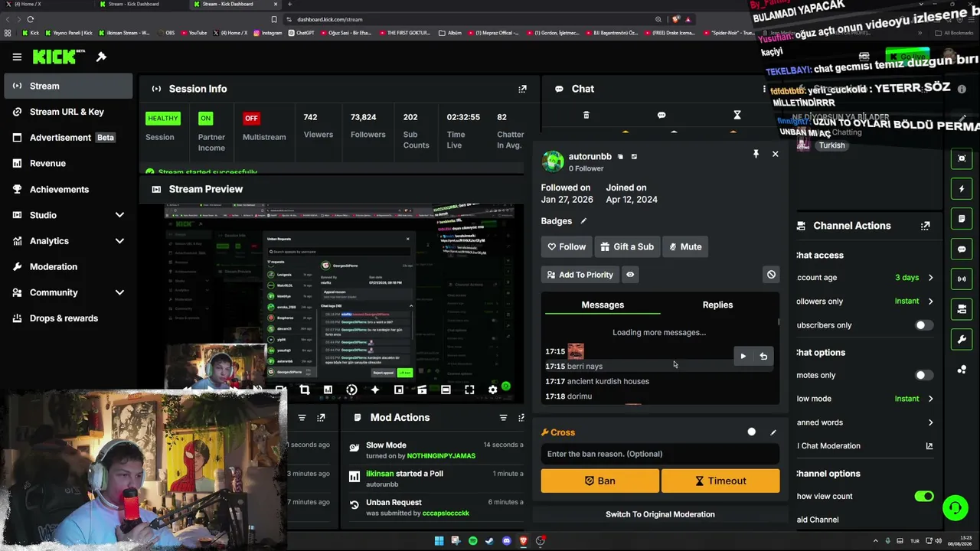Open Discord from the taskbar
This screenshot has width=980, height=551.
(506, 541)
